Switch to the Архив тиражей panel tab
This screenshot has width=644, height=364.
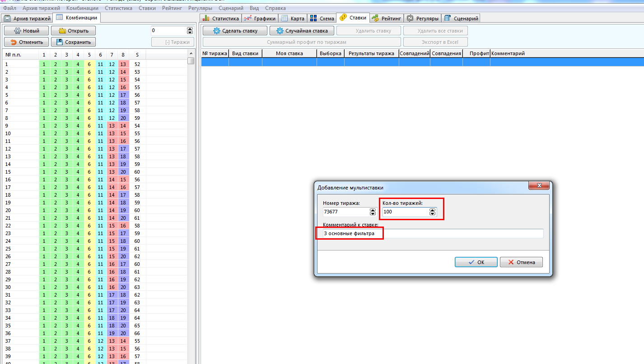pos(27,19)
